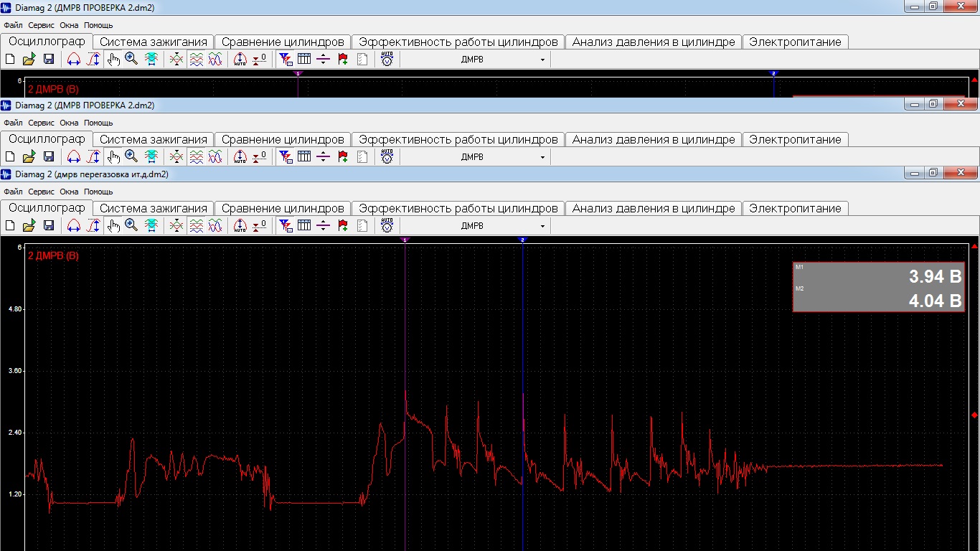Expand the ДМРВ dropdown in the middle Diamag window

(542, 157)
